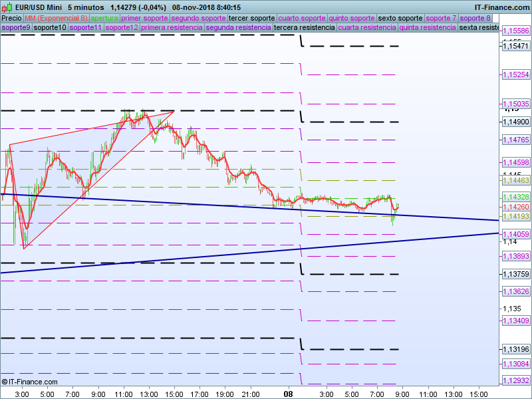The image size is (532, 399).
Task: Click the 5 minutos timeframe text
Action: tap(86, 7)
